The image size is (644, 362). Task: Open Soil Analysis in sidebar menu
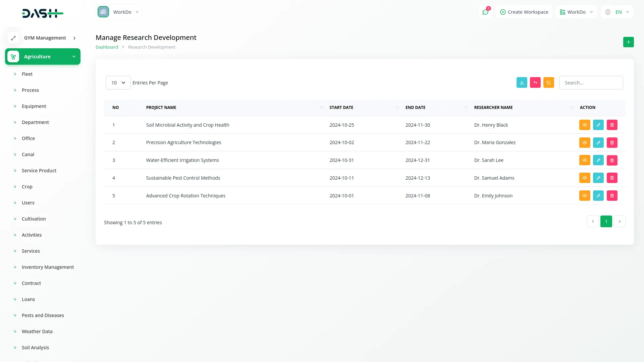click(x=35, y=348)
